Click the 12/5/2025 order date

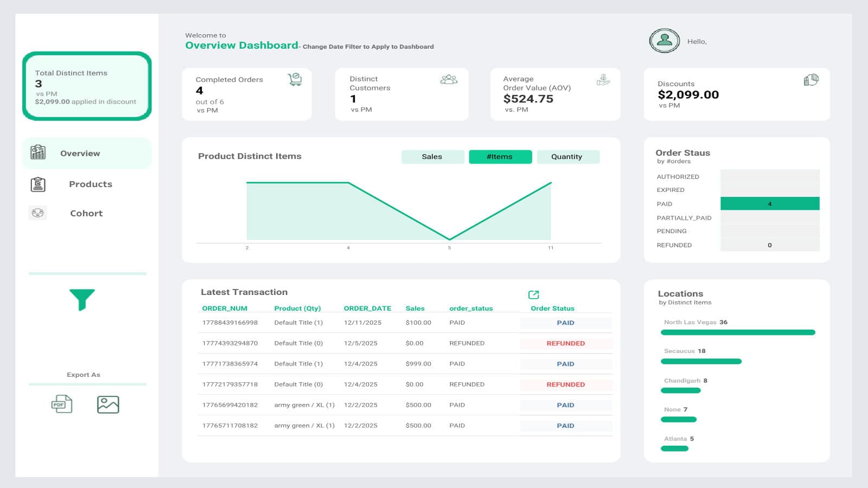(360, 343)
